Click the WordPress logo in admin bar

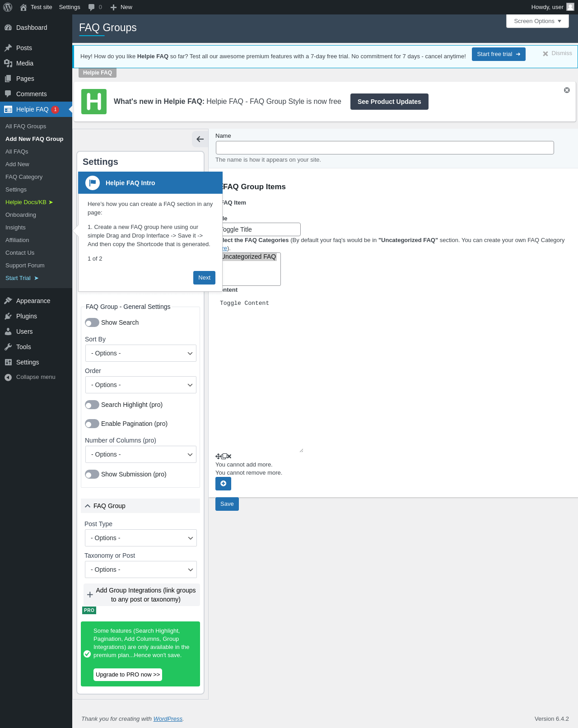point(8,7)
